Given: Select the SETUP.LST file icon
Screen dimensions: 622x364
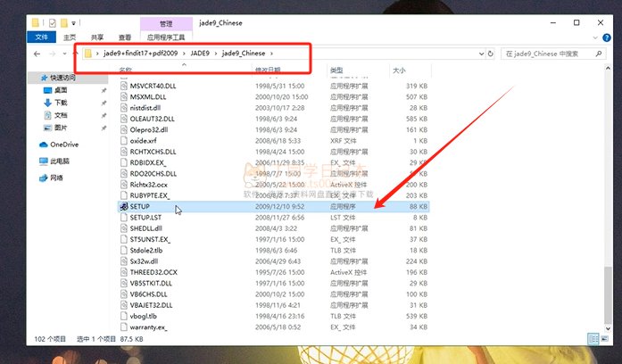Looking at the screenshot, I should tap(124, 218).
